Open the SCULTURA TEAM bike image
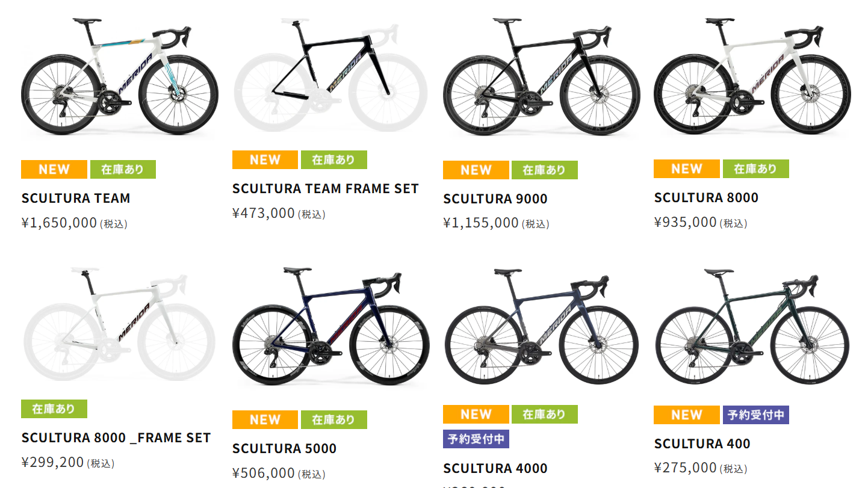 click(x=119, y=78)
